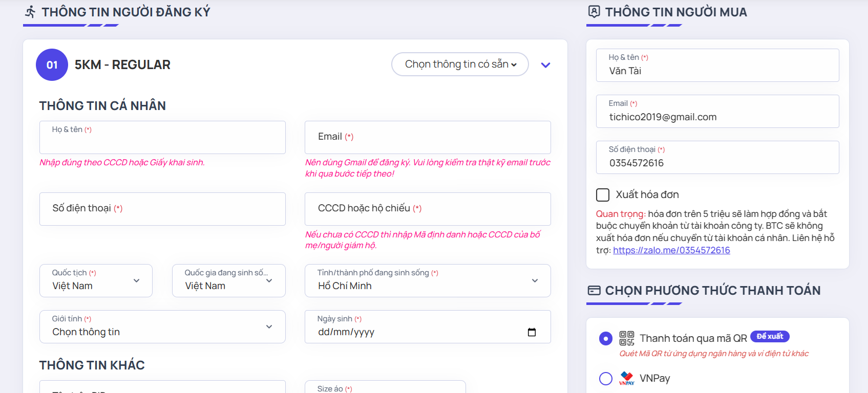Open the zalo.me support link
868x393 pixels.
tap(671, 250)
